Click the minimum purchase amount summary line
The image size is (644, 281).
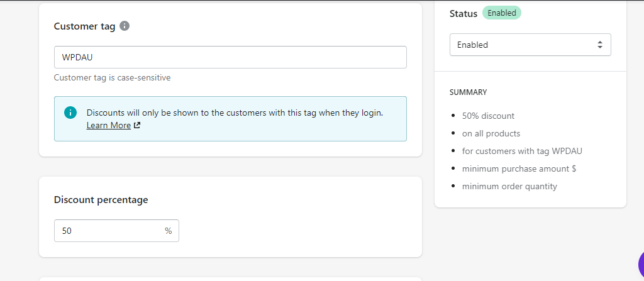(x=519, y=168)
